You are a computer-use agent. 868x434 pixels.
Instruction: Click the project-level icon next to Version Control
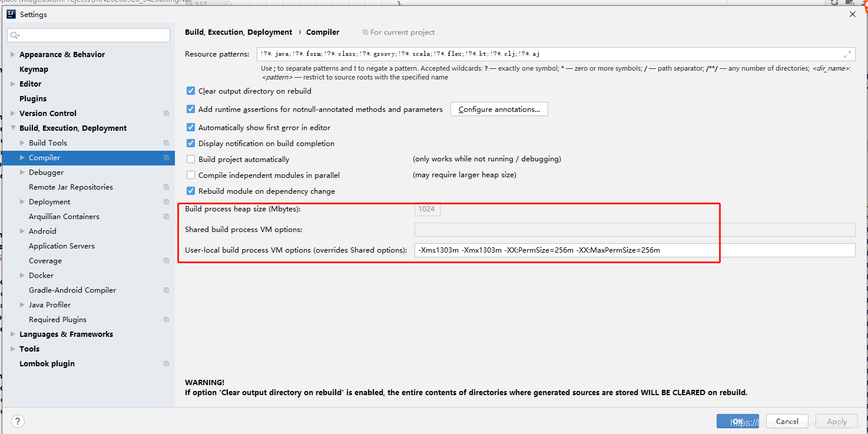pos(165,113)
